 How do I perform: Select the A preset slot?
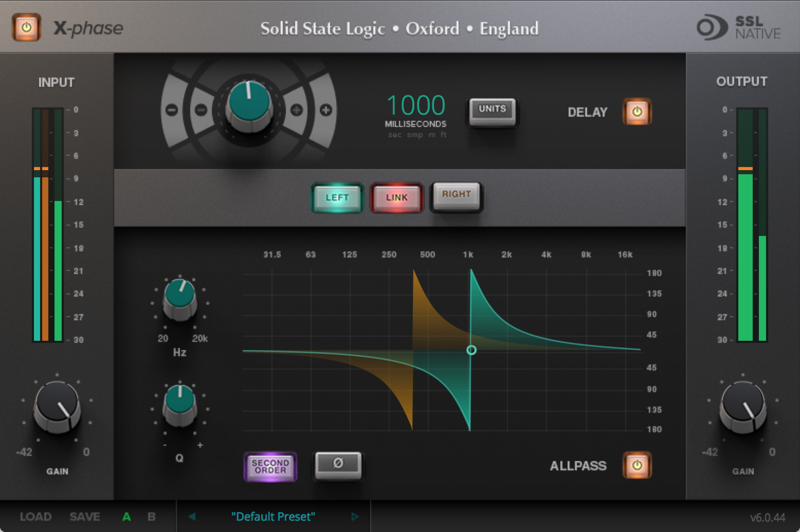click(x=127, y=516)
